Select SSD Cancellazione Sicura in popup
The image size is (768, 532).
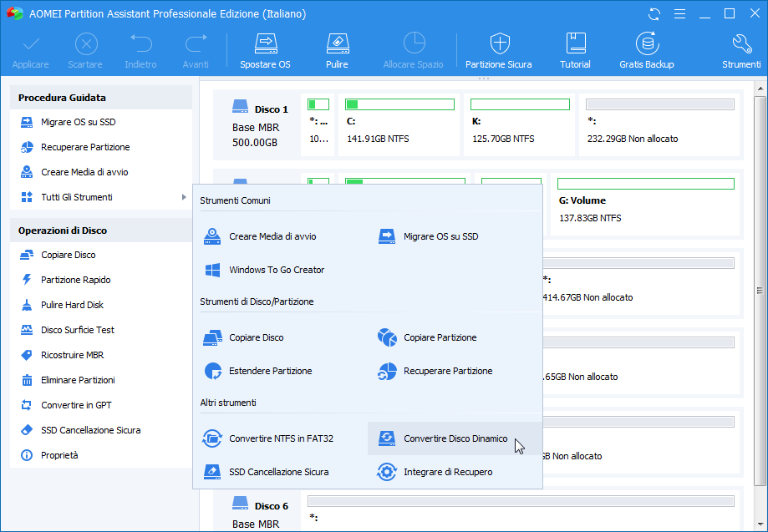pos(266,472)
